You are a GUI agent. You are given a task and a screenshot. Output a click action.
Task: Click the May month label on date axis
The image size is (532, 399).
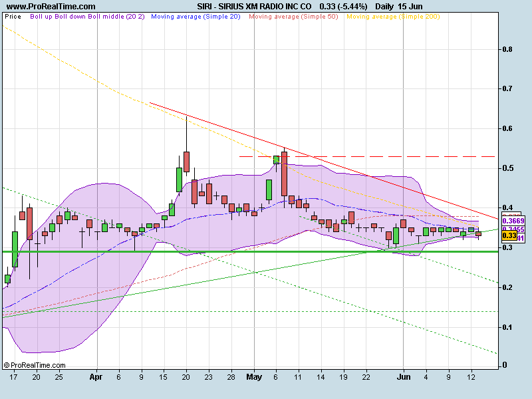[x=254, y=377]
